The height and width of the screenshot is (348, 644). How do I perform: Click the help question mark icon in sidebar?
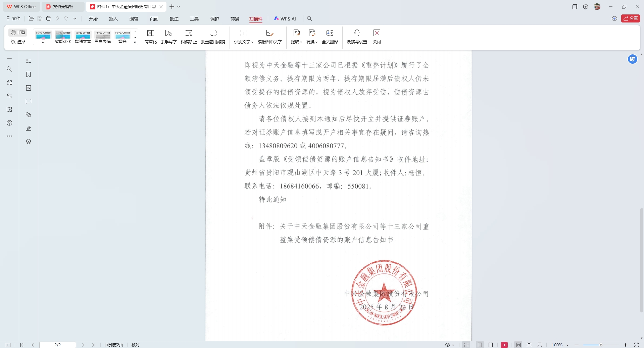(9, 123)
